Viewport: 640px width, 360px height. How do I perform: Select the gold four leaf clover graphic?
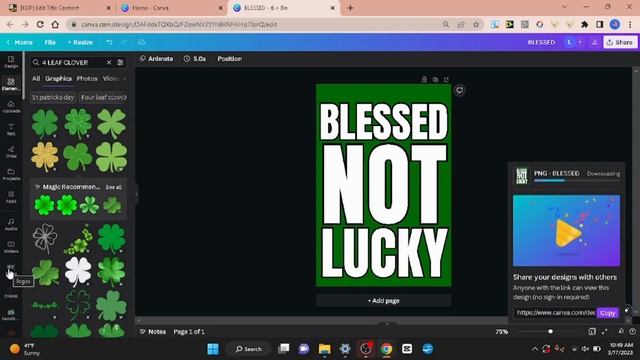click(45, 157)
